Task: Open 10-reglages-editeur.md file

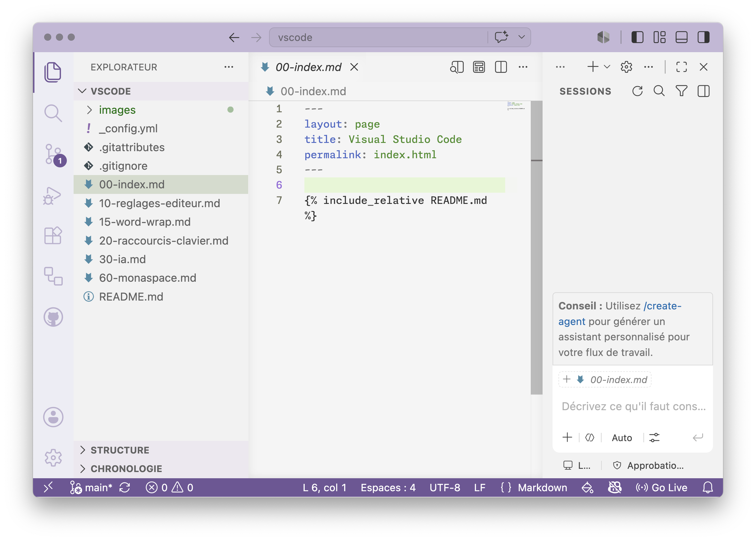Action: [x=161, y=203]
